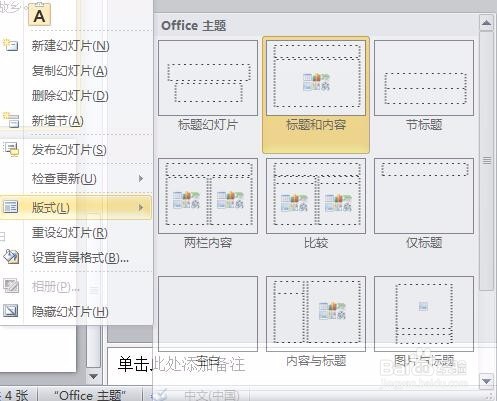Choose 删除幻灯片(D) from context menu
497x401 pixels.
coord(70,96)
